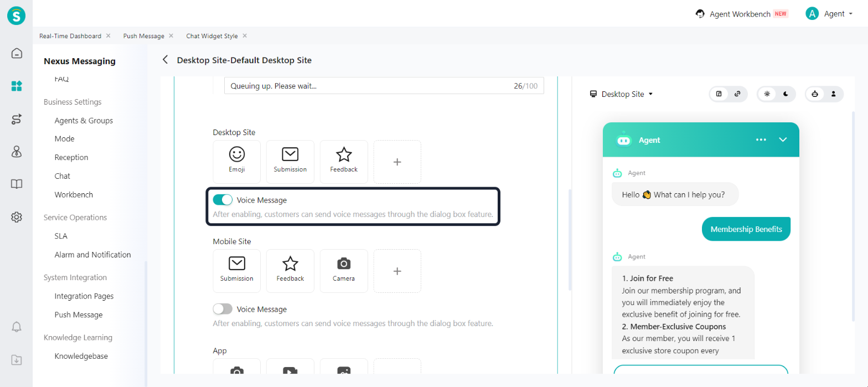The height and width of the screenshot is (387, 868).
Task: Open the settings gear in left rail
Action: (17, 217)
